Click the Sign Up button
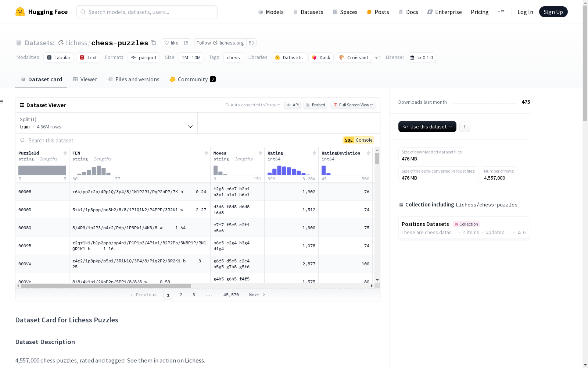The image size is (588, 368). pos(553,12)
